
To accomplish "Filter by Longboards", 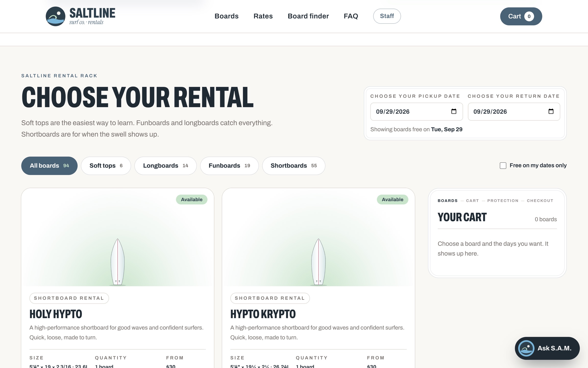I will [165, 166].
